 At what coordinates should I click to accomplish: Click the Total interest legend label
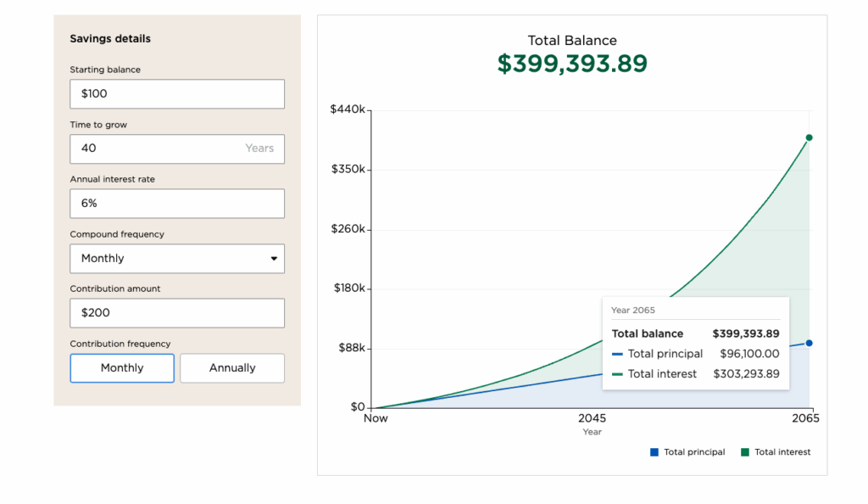coord(782,452)
